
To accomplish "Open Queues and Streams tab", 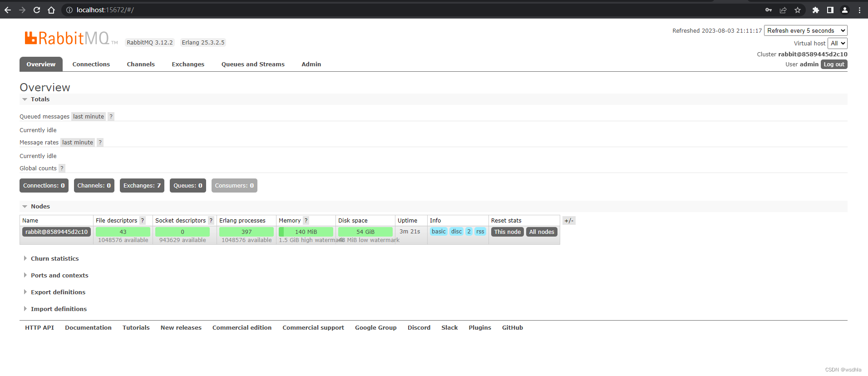I will [253, 64].
